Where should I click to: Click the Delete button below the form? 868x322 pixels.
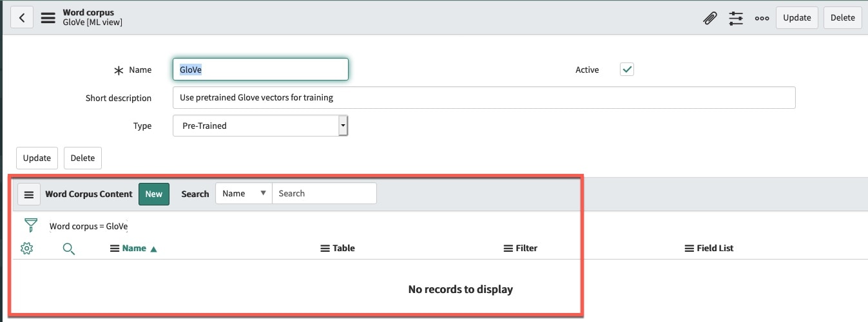[x=82, y=158]
